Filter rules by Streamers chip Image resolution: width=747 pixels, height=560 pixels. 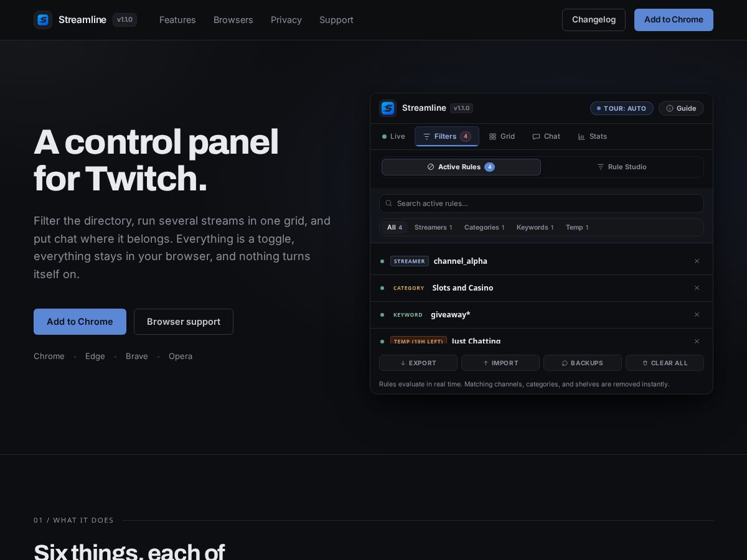click(x=433, y=227)
